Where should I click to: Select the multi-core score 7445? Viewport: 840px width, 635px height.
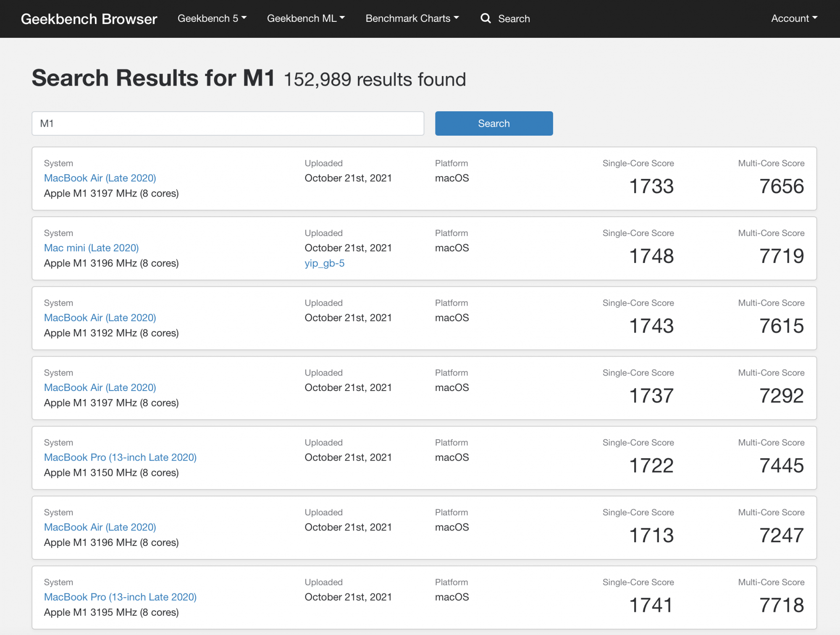coord(782,465)
